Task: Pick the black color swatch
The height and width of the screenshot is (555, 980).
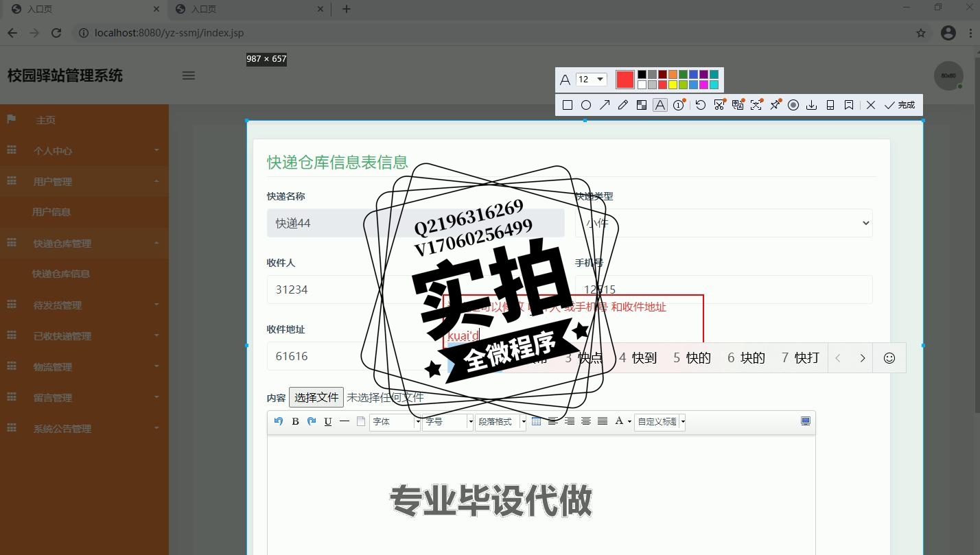Action: pos(642,75)
